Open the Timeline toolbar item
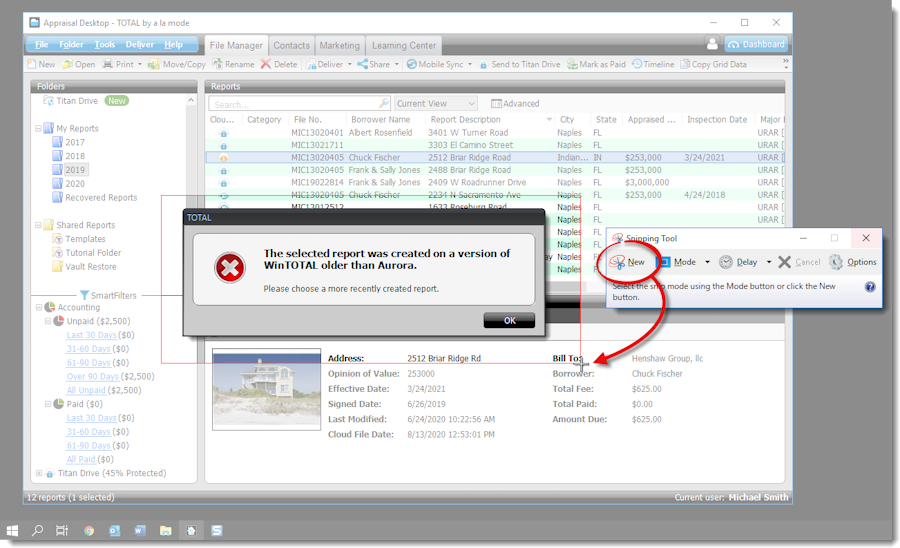This screenshot has width=900, height=548. coord(653,64)
